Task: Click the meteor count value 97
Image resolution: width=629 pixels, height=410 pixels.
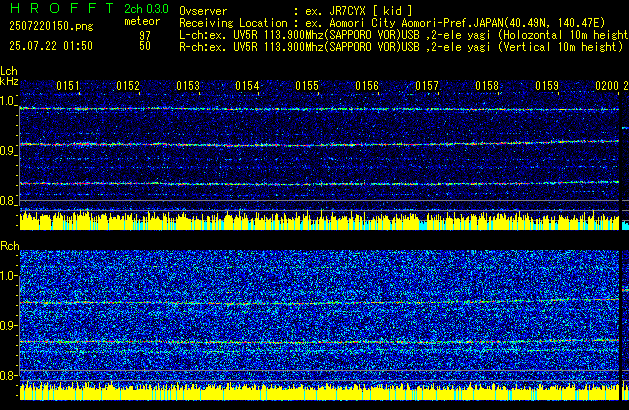Action: [145, 36]
